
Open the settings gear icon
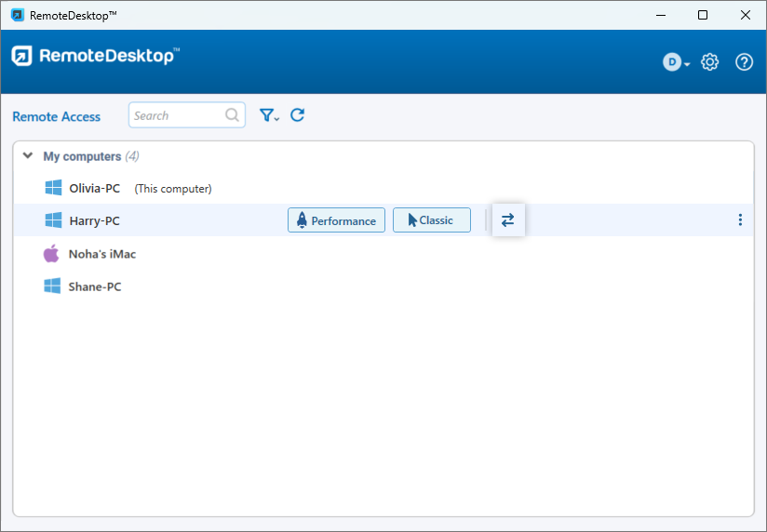(x=710, y=62)
